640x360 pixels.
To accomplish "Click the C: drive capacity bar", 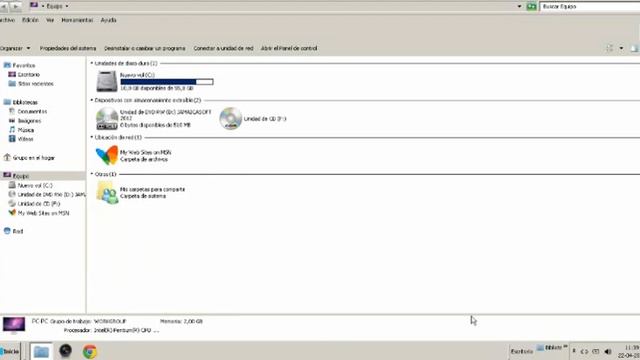I will (167, 82).
